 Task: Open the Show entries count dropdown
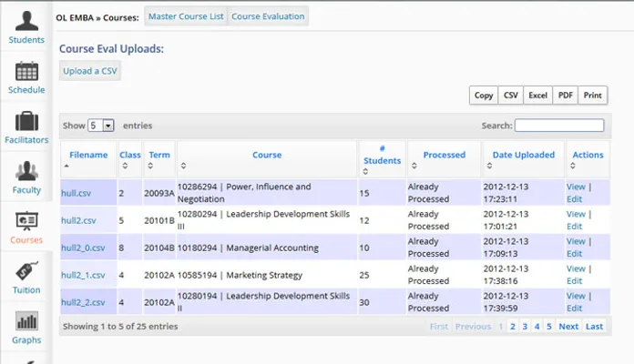click(x=101, y=126)
